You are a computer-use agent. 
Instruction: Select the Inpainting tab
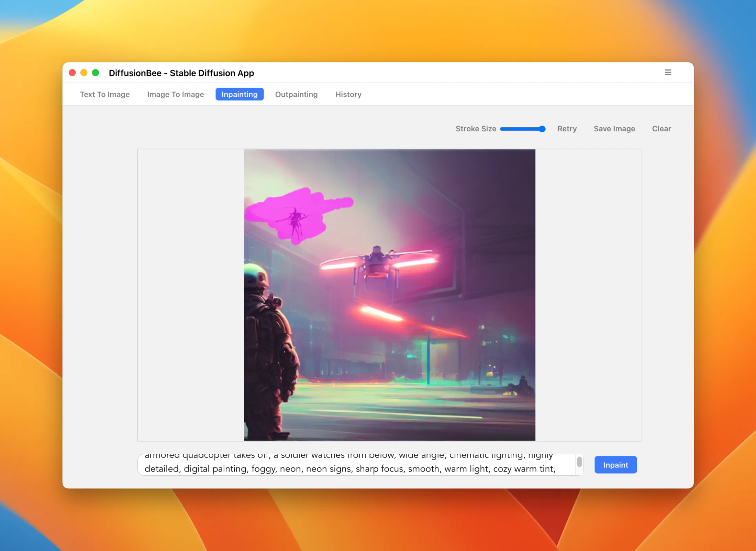[x=240, y=94]
